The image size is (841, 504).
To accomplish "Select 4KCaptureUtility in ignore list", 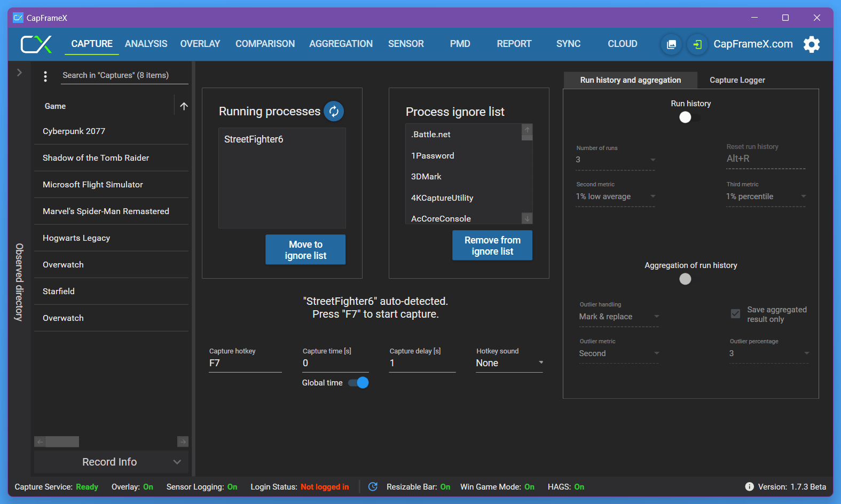I will (x=463, y=198).
